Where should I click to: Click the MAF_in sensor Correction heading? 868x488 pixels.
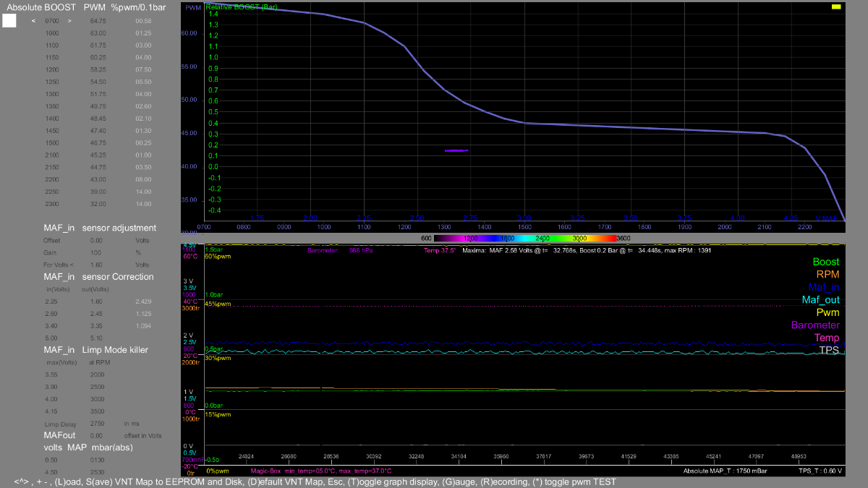[x=98, y=277]
